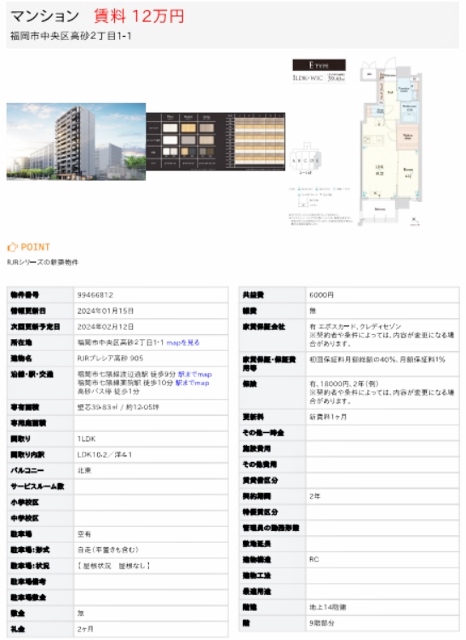The height and width of the screenshot is (640, 466).
Task: Open the building exterior photo
Action: 76,141
